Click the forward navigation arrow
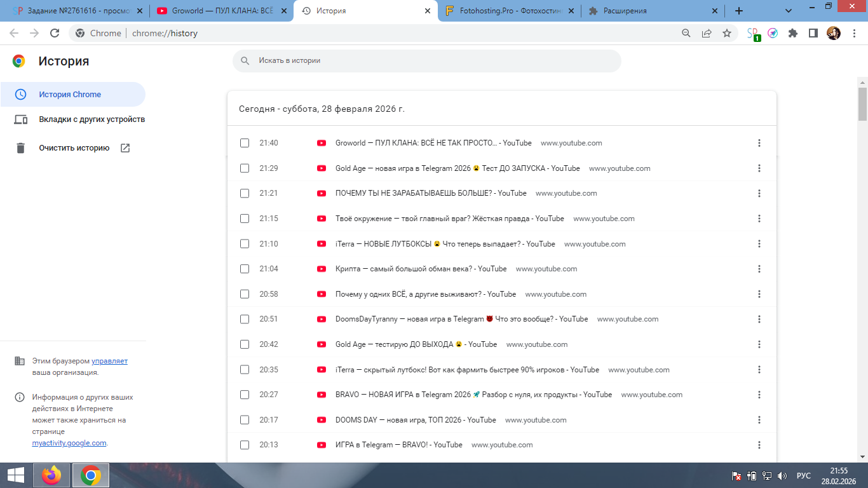Screen dimensions: 868x488 coord(34,33)
